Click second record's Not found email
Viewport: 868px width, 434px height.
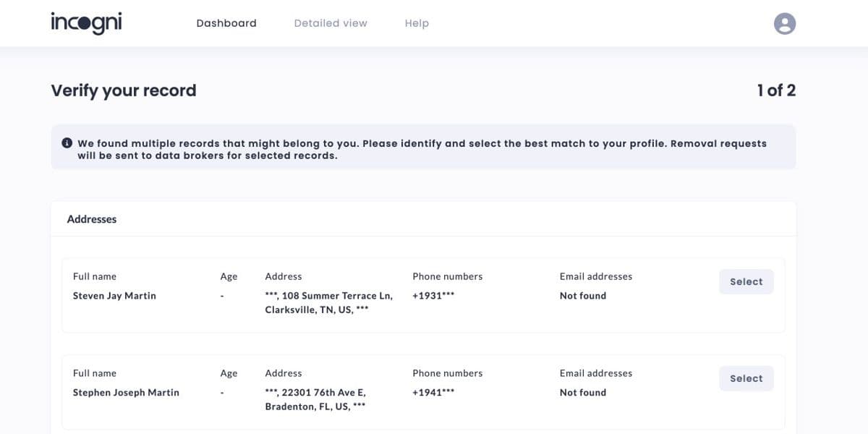(582, 393)
